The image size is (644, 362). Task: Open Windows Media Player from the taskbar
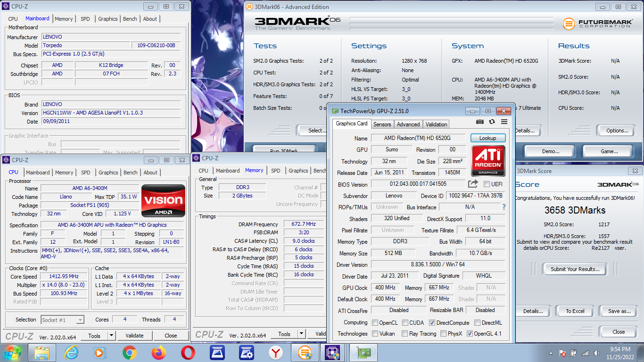click(100, 353)
